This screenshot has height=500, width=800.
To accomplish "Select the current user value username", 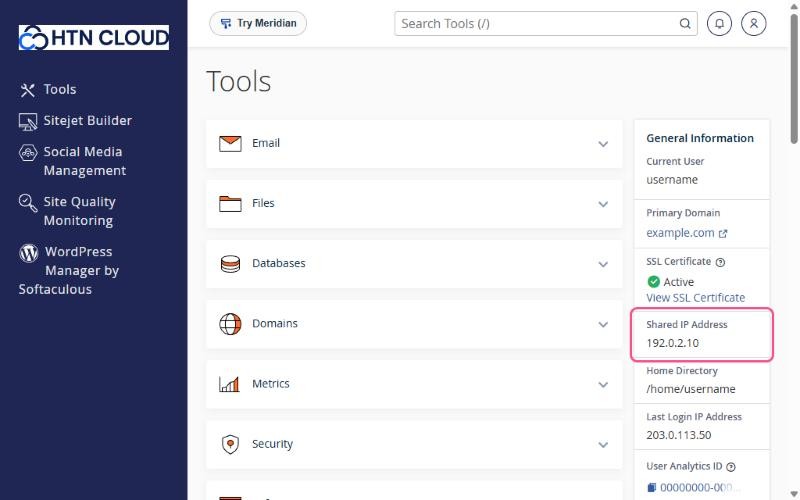I will pyautogui.click(x=671, y=180).
